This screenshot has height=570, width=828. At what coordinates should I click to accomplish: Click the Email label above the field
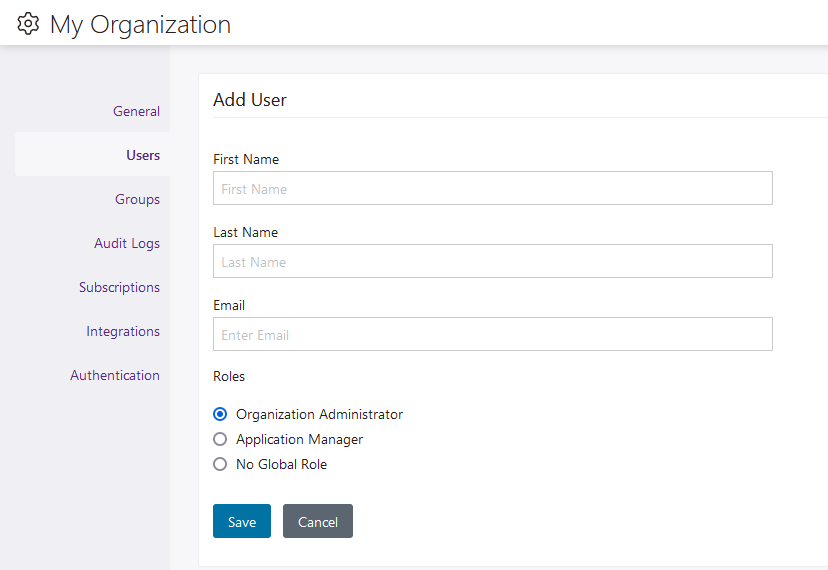click(229, 305)
